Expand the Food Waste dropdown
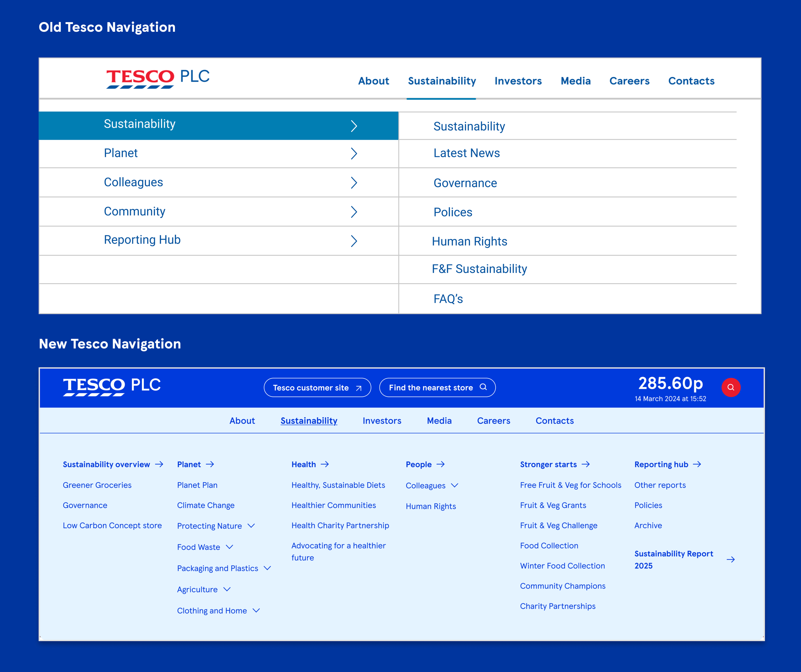The image size is (801, 672). pyautogui.click(x=229, y=547)
